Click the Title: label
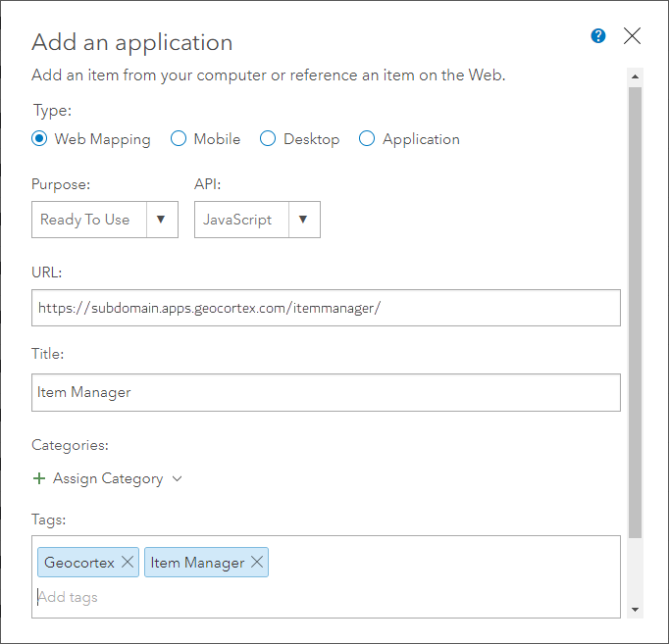 coord(48,354)
